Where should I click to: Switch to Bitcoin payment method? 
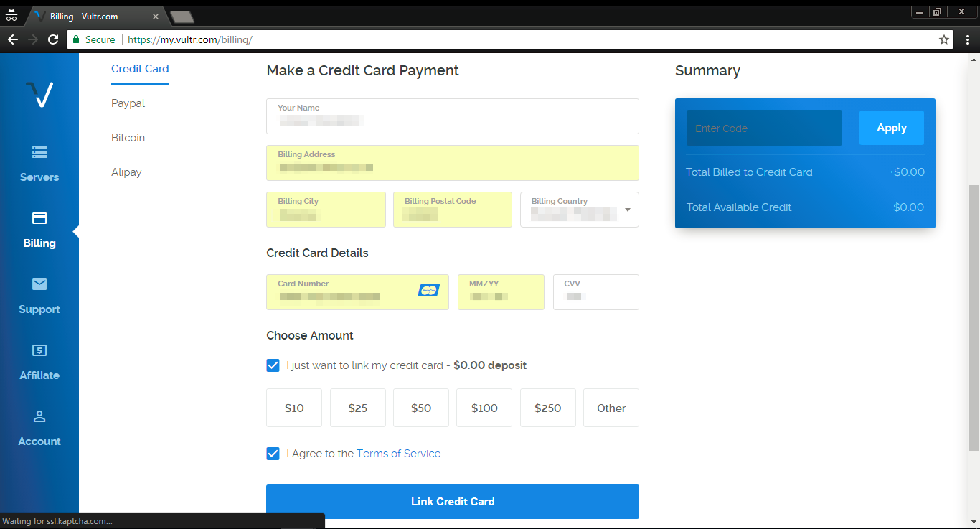pyautogui.click(x=128, y=138)
